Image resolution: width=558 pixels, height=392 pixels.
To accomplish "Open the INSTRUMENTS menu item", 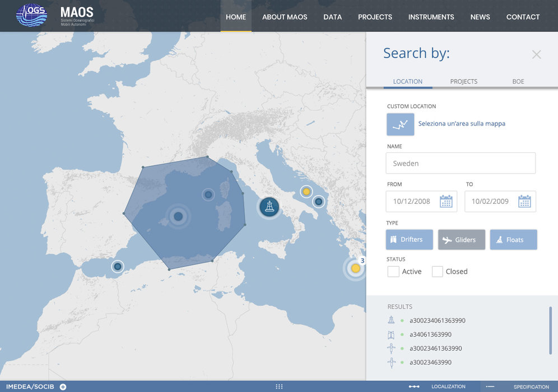I will click(x=431, y=17).
